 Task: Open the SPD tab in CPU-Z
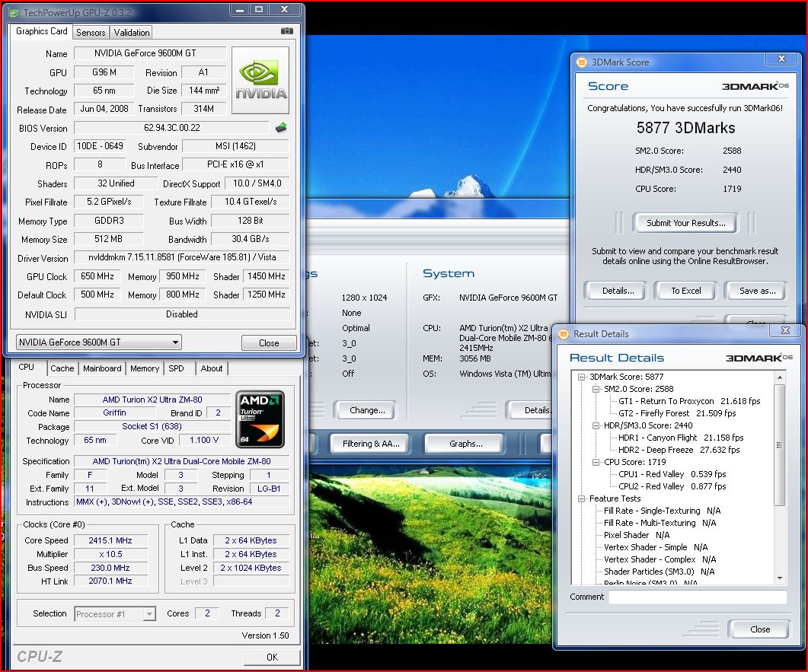coord(176,368)
